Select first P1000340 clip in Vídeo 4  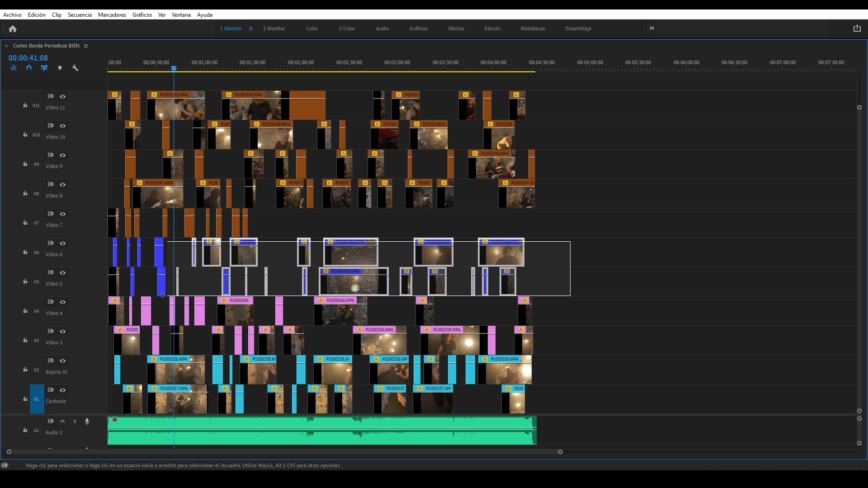[235, 311]
